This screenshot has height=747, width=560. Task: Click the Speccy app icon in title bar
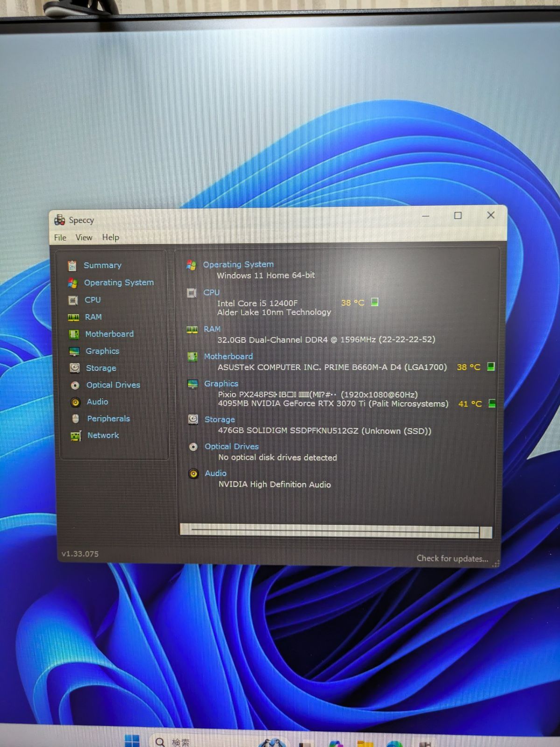pos(60,220)
